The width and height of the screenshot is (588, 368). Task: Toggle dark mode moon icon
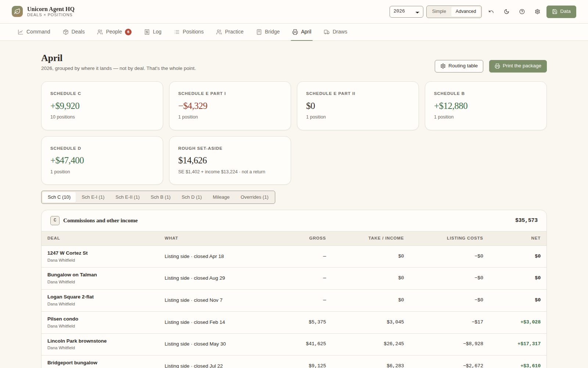506,12
